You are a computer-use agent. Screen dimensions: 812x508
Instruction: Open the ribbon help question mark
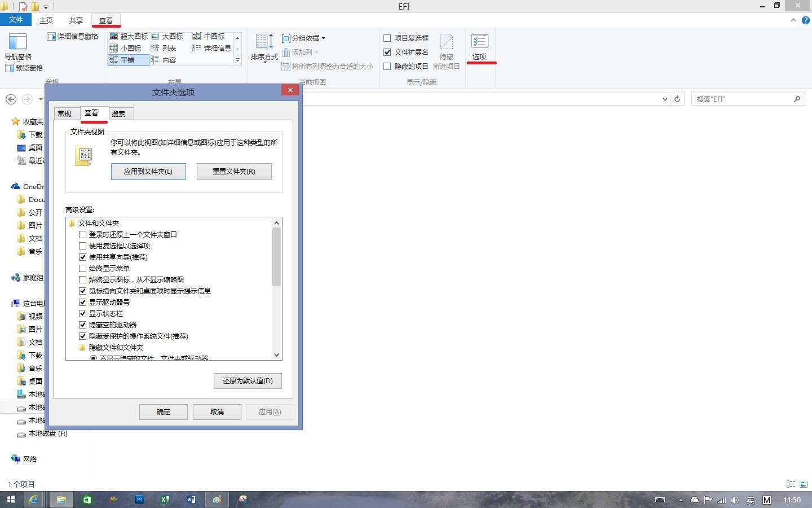805,20
